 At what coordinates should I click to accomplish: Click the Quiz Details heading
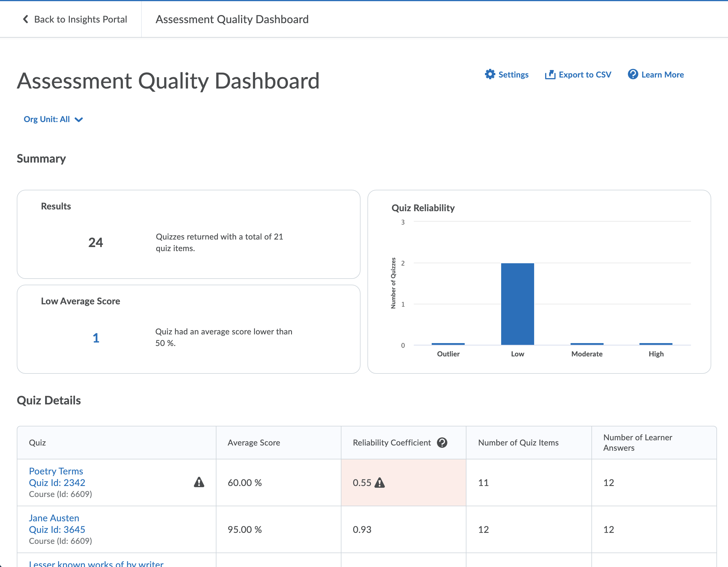coord(49,400)
